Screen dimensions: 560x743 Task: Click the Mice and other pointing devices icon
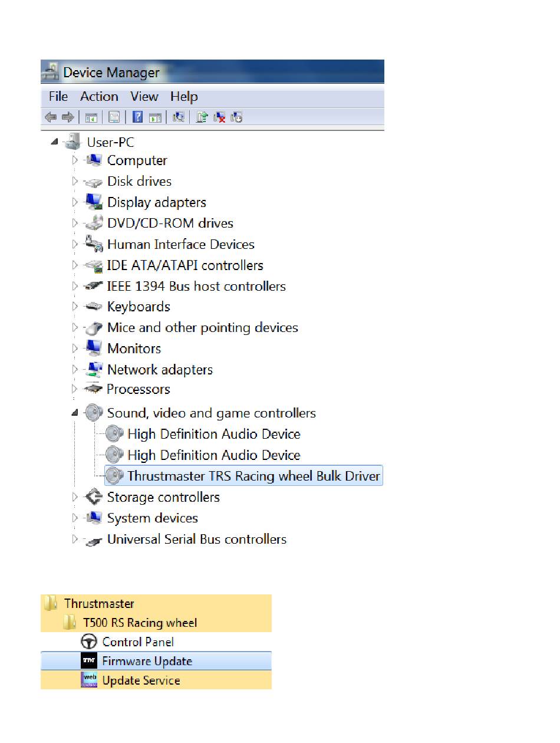[94, 328]
